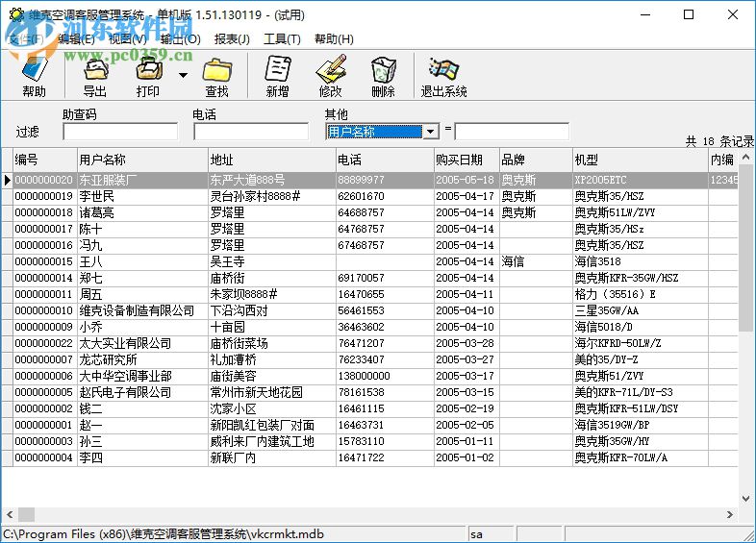
Task: Sort by the 购买日期 column header
Action: (466, 160)
